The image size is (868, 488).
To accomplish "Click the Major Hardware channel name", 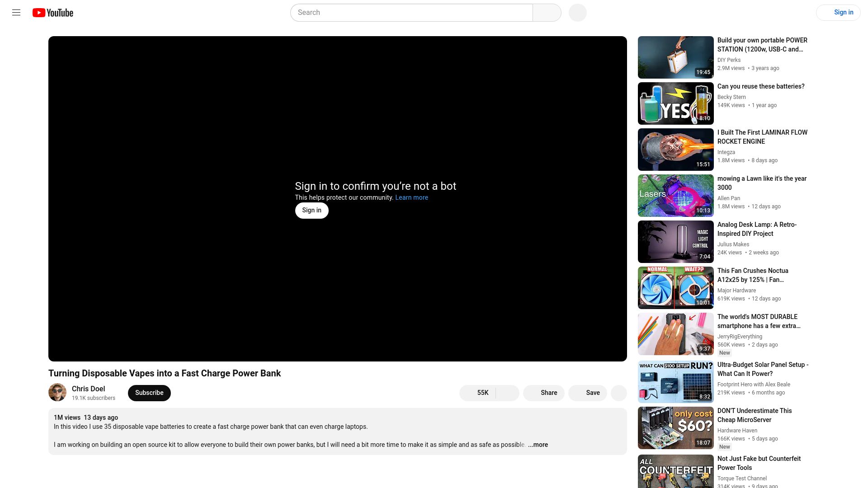I will tap(736, 291).
